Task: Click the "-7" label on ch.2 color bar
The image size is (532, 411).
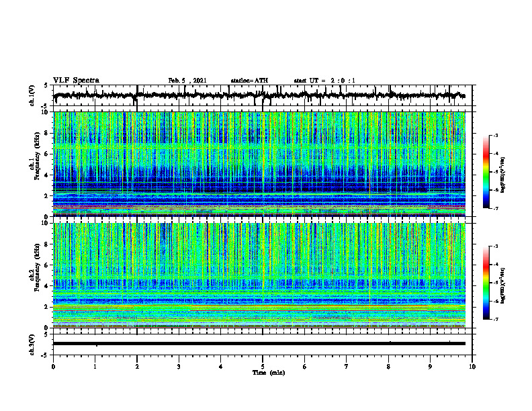Action: [496, 320]
